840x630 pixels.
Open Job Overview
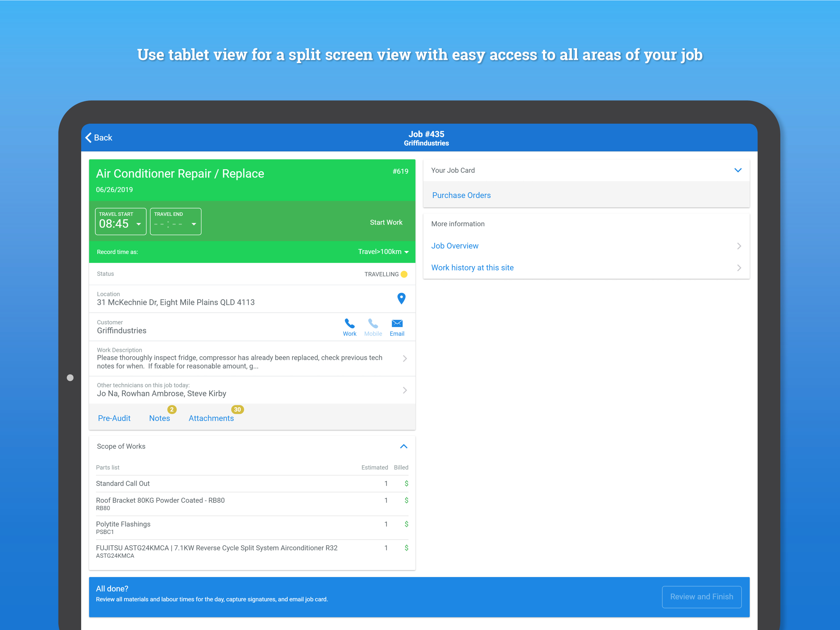[x=586, y=246]
